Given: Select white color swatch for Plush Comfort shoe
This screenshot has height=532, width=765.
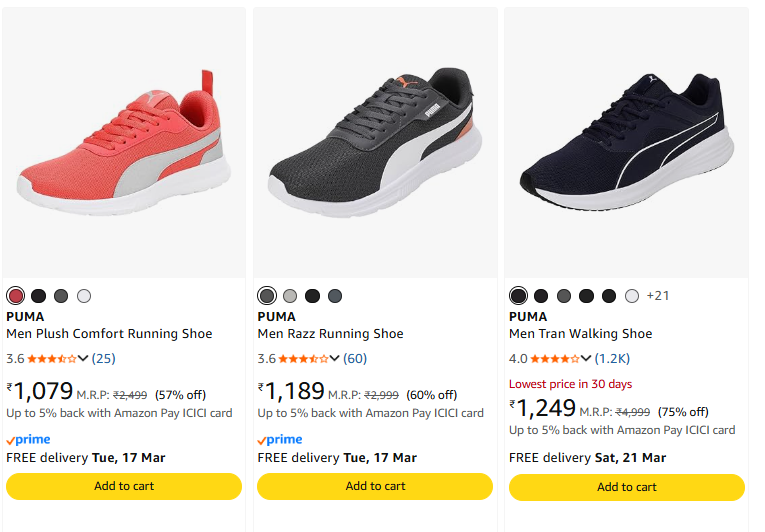Looking at the screenshot, I should pyautogui.click(x=84, y=296).
